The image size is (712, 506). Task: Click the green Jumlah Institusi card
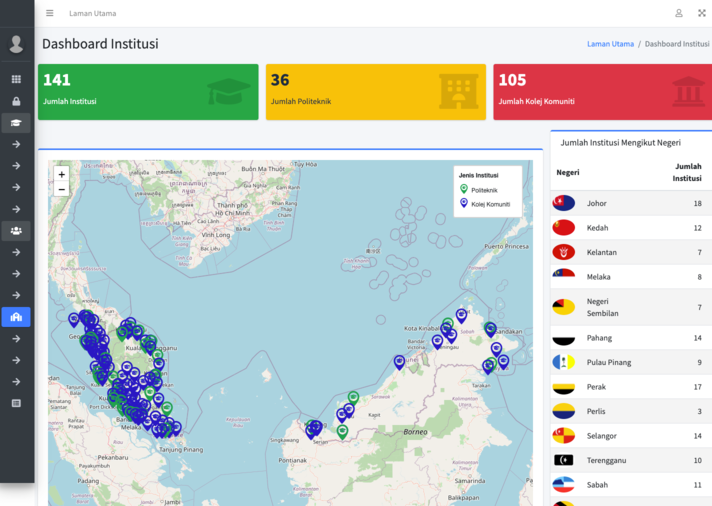click(x=148, y=92)
